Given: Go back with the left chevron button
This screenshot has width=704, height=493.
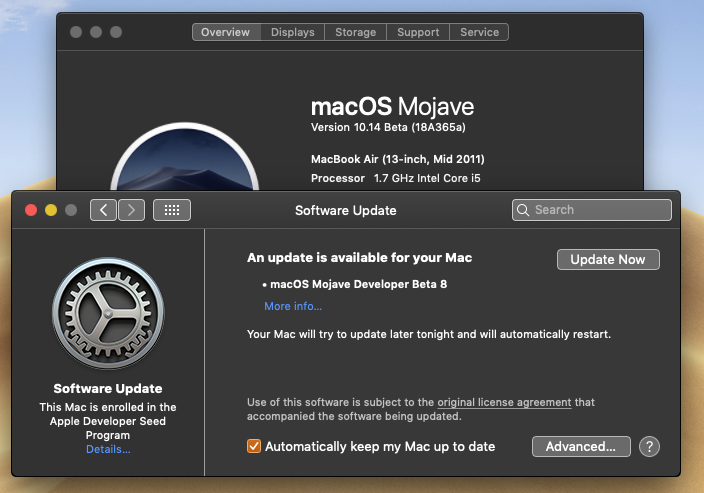Looking at the screenshot, I should [x=103, y=210].
